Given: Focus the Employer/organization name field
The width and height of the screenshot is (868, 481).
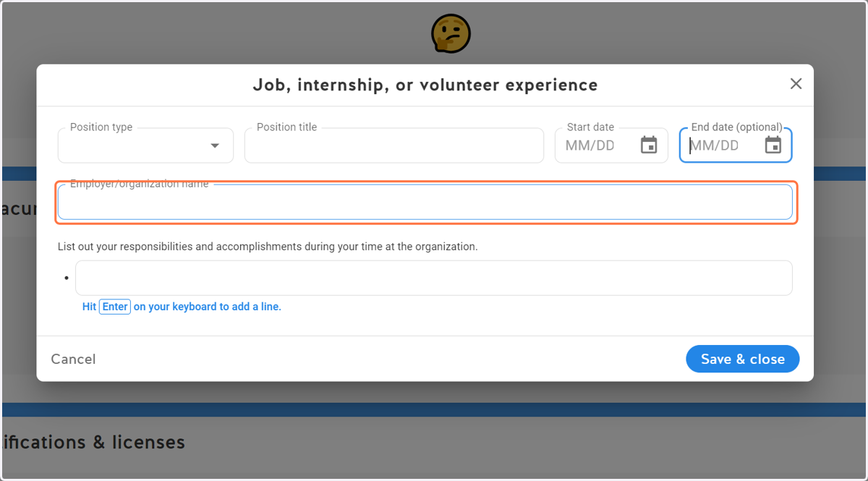Looking at the screenshot, I should [425, 203].
